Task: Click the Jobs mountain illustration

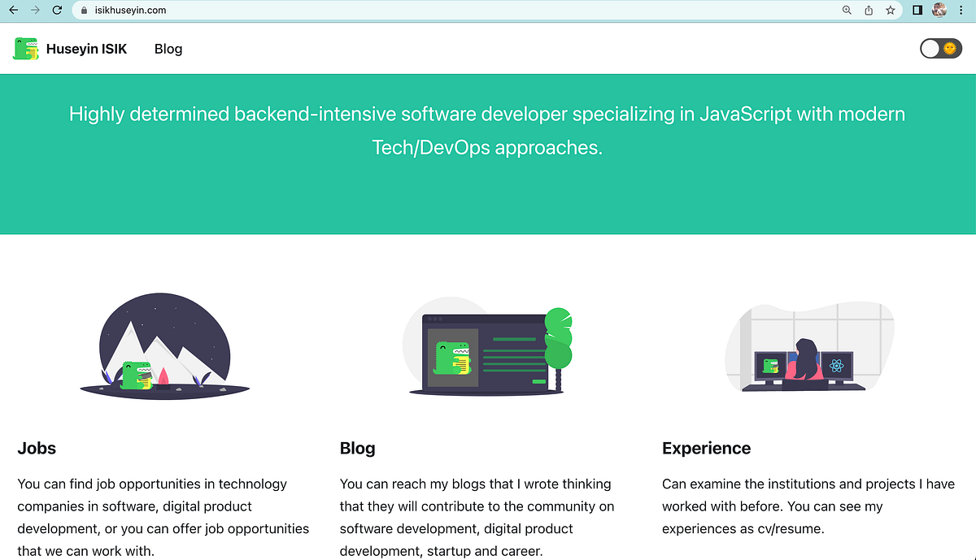Action: 163,346
